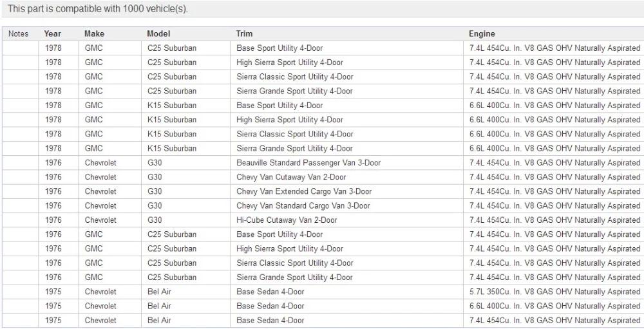The height and width of the screenshot is (329, 644).
Task: Click the Trim column header
Action: click(x=244, y=33)
